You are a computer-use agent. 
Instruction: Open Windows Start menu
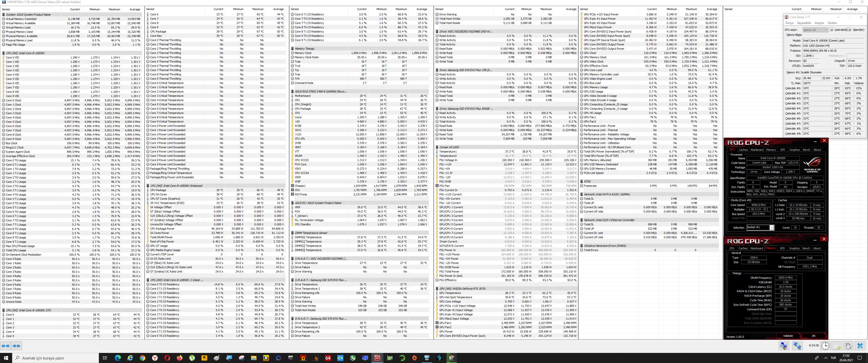point(6,358)
